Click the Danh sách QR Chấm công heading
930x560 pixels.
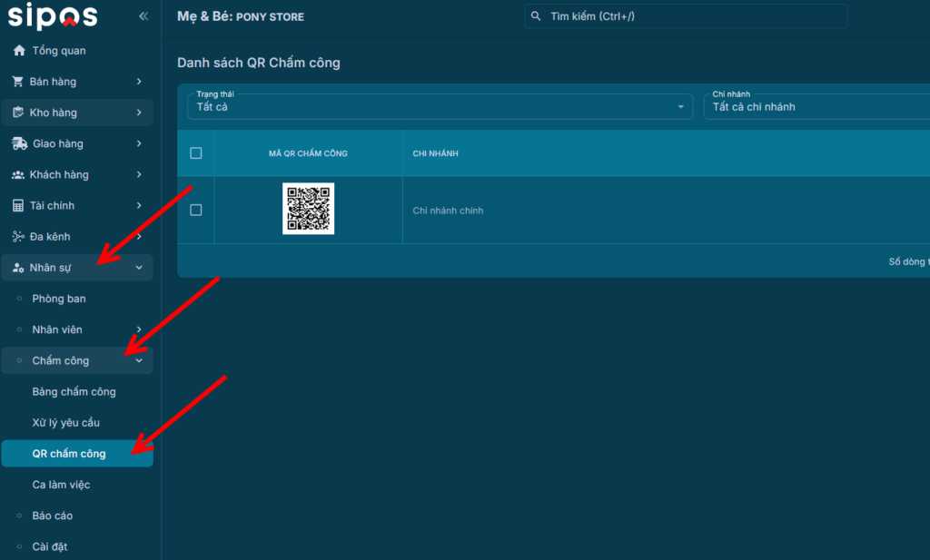pos(259,63)
